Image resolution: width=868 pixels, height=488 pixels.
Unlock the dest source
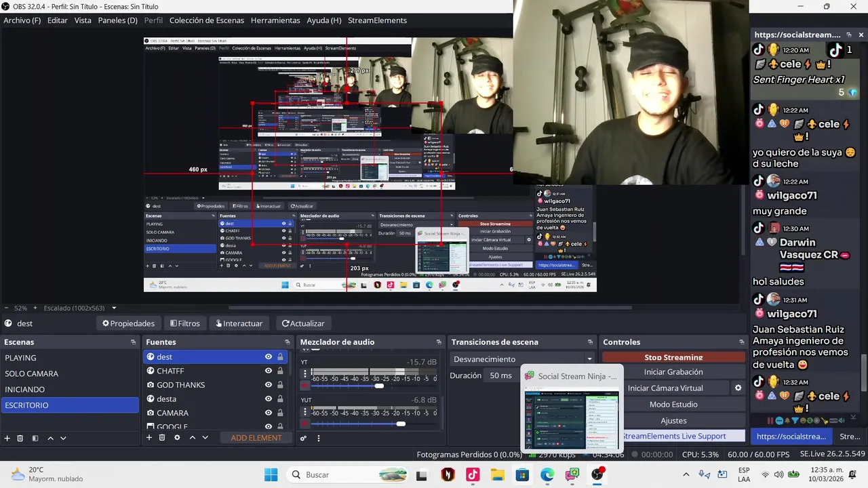tap(280, 357)
